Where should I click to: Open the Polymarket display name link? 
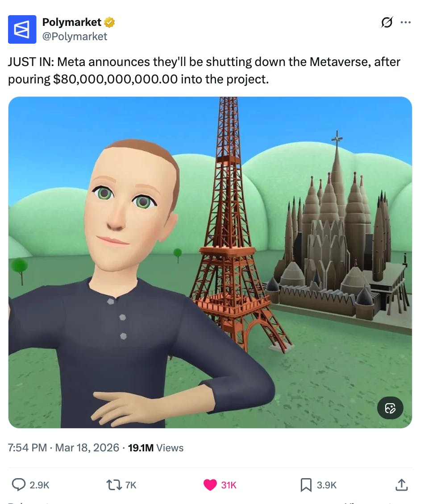[x=72, y=22]
